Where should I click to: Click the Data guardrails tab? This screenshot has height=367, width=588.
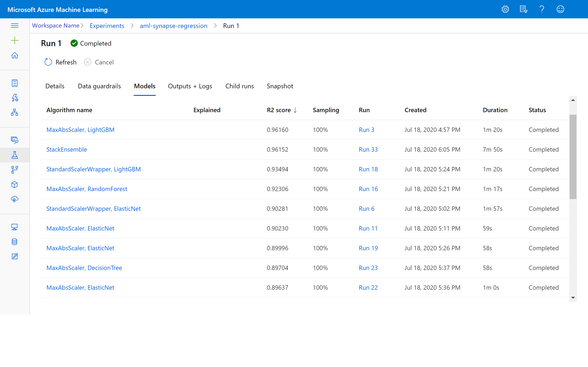pos(99,86)
